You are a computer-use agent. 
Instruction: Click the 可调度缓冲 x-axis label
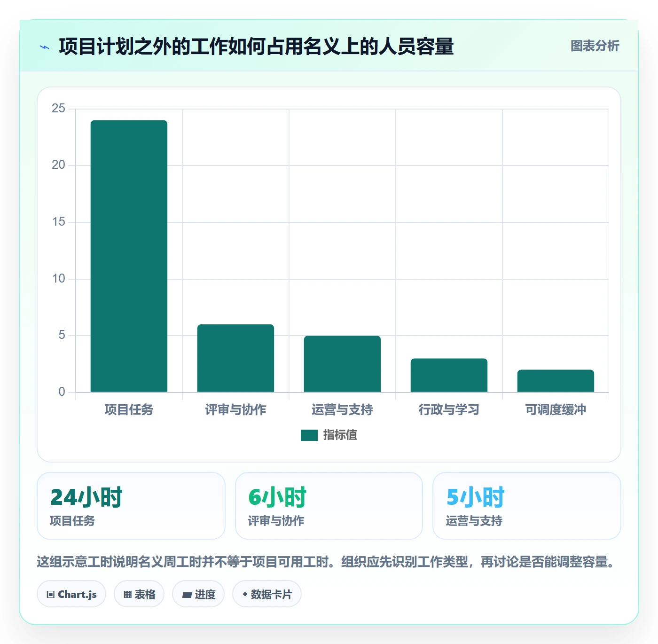coord(556,410)
